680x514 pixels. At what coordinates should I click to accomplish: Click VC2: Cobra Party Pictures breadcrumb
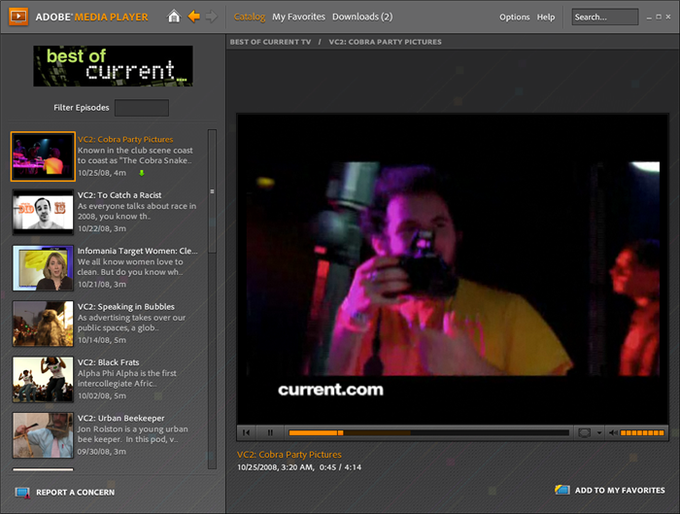coord(385,42)
